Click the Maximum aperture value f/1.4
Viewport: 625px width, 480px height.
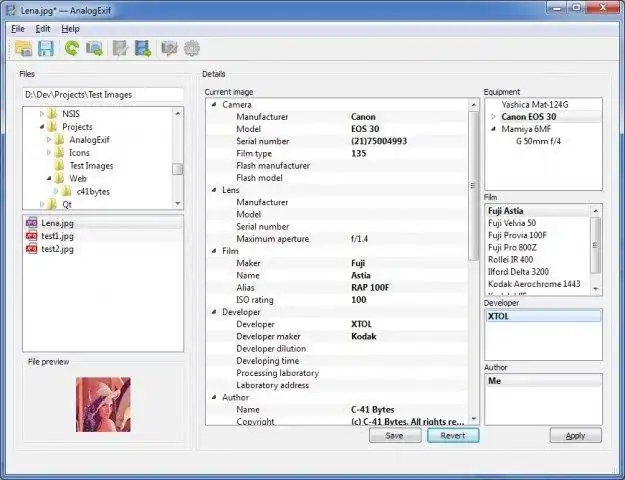pyautogui.click(x=360, y=239)
